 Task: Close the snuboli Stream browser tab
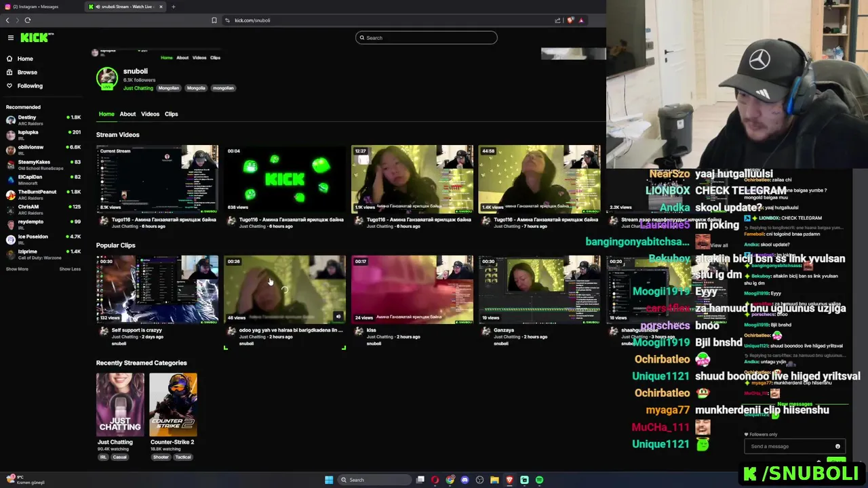tap(161, 7)
